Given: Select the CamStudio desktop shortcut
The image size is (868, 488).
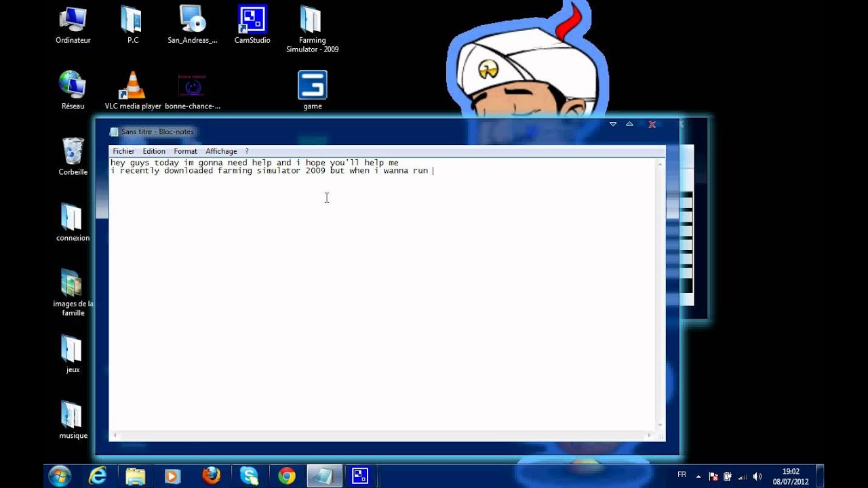Looking at the screenshot, I should pyautogui.click(x=252, y=26).
